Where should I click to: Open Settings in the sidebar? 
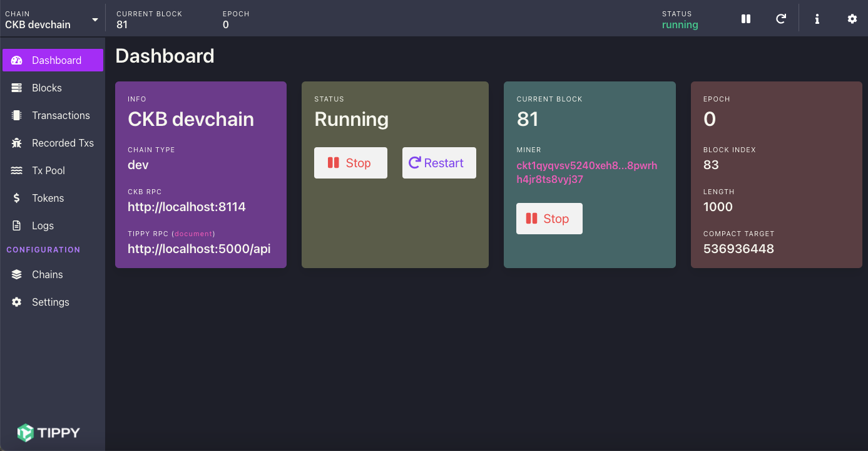(53, 302)
